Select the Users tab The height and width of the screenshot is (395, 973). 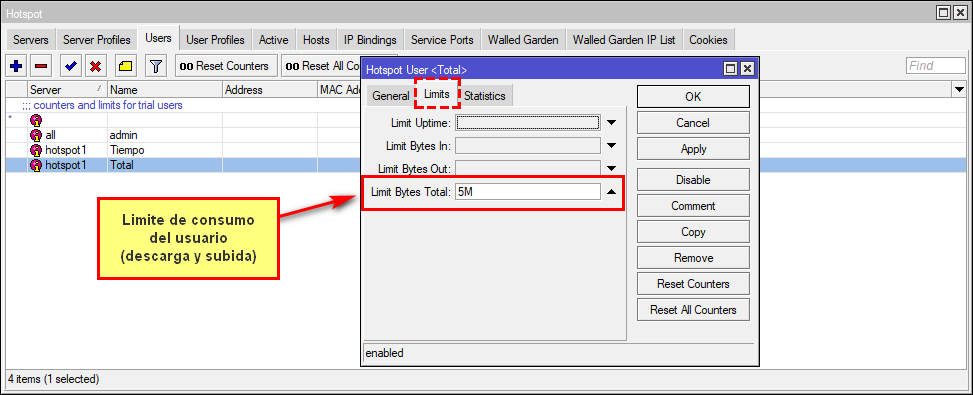pos(158,38)
